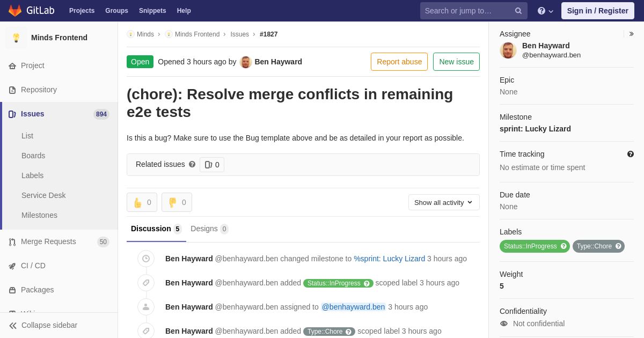644x338 pixels.
Task: Click the Status::InProgress label in sidebar
Action: (530, 246)
